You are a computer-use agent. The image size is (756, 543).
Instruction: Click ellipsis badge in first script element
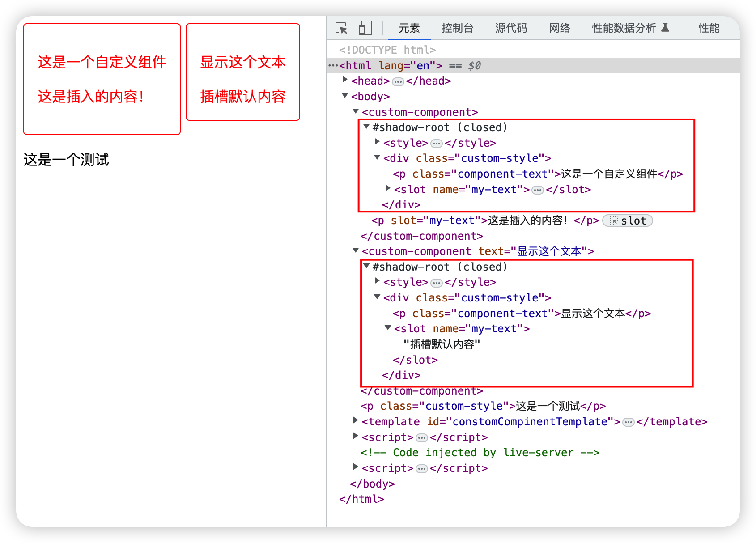[421, 438]
